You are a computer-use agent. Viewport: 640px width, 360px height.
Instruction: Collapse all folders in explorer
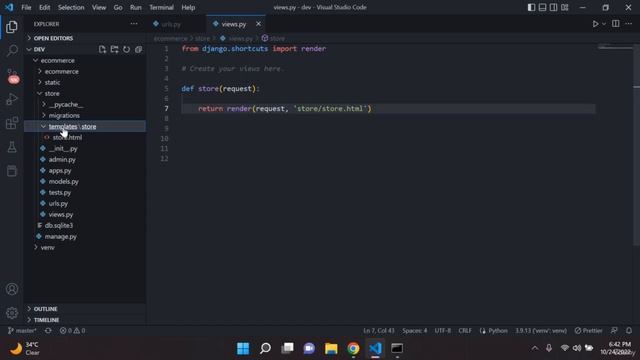click(x=138, y=49)
